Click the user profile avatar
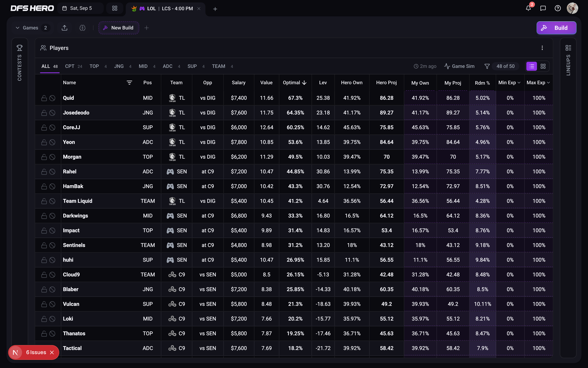588x368 pixels. [x=572, y=8]
